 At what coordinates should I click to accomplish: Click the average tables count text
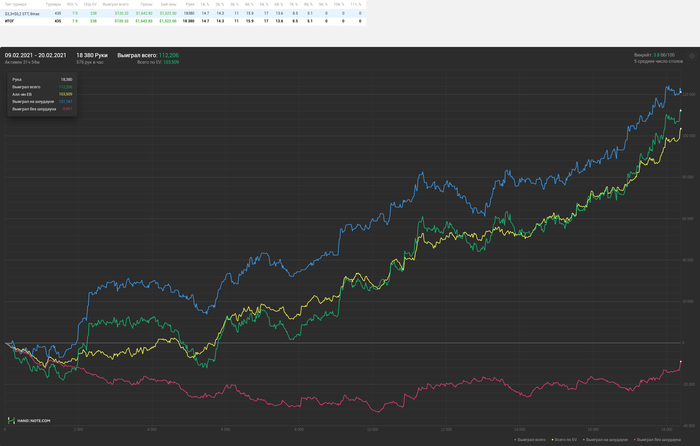point(658,61)
